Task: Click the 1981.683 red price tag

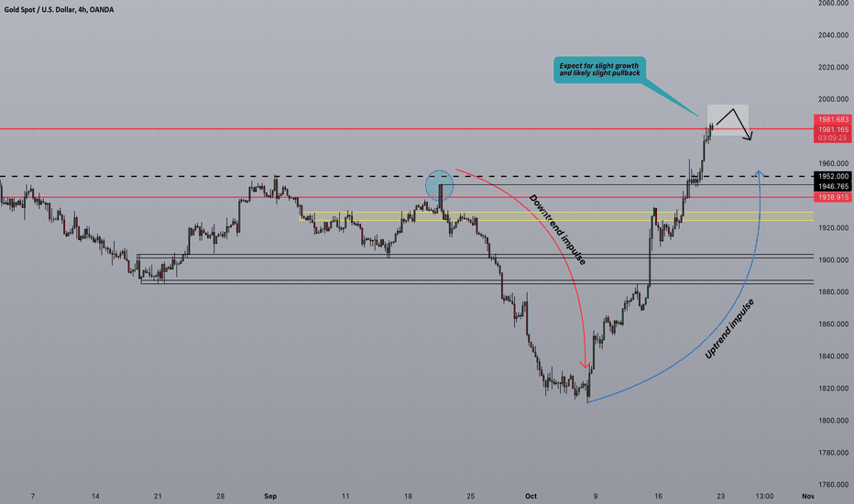Action: [833, 119]
